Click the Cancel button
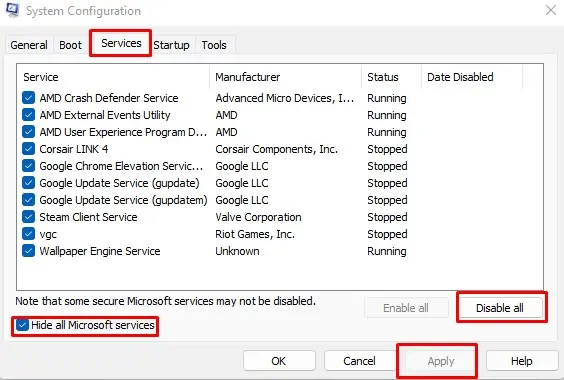Viewport: 564px width, 380px height. coord(360,361)
